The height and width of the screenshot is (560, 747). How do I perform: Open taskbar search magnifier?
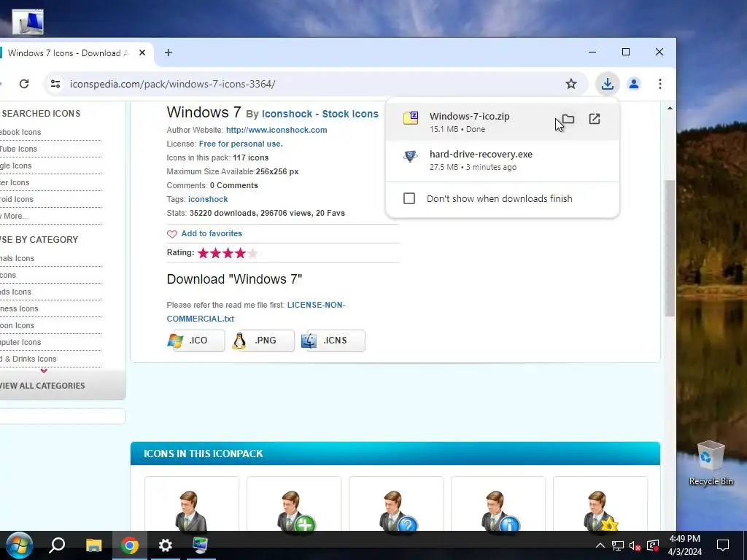(x=57, y=545)
